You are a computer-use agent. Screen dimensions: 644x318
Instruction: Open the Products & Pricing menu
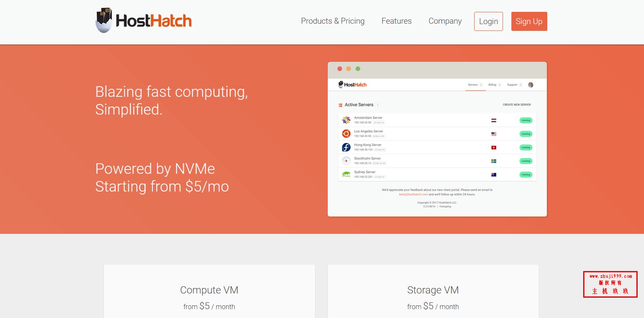(x=333, y=21)
